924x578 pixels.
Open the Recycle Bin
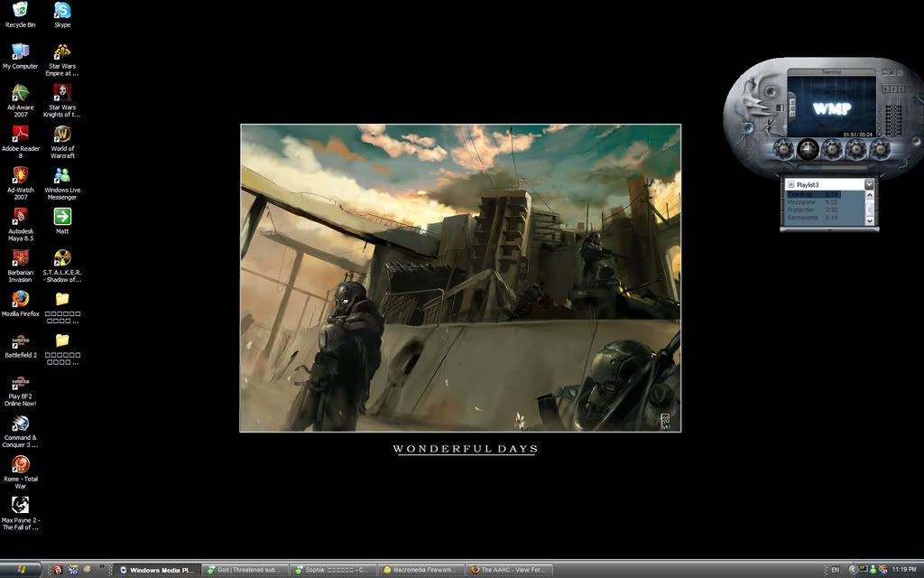coord(20,11)
